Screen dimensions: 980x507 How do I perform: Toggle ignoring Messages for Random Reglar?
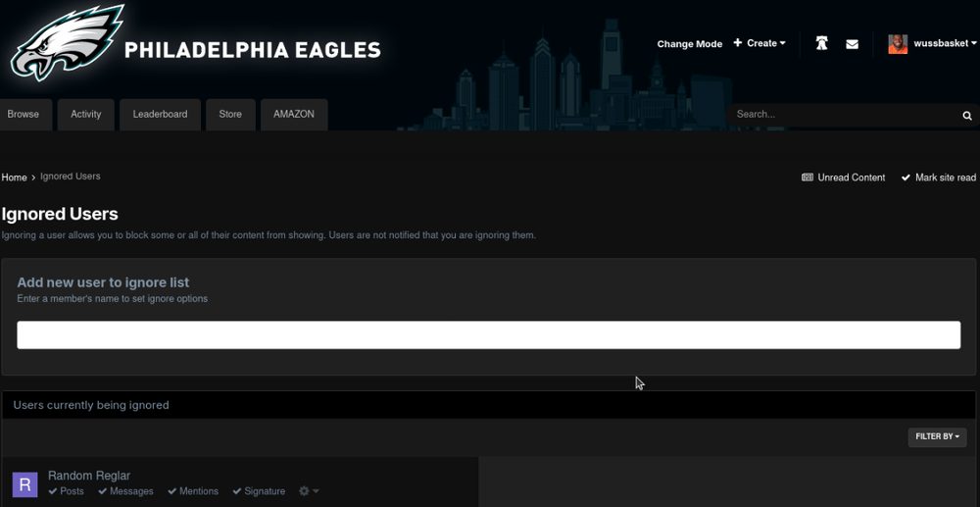click(125, 491)
